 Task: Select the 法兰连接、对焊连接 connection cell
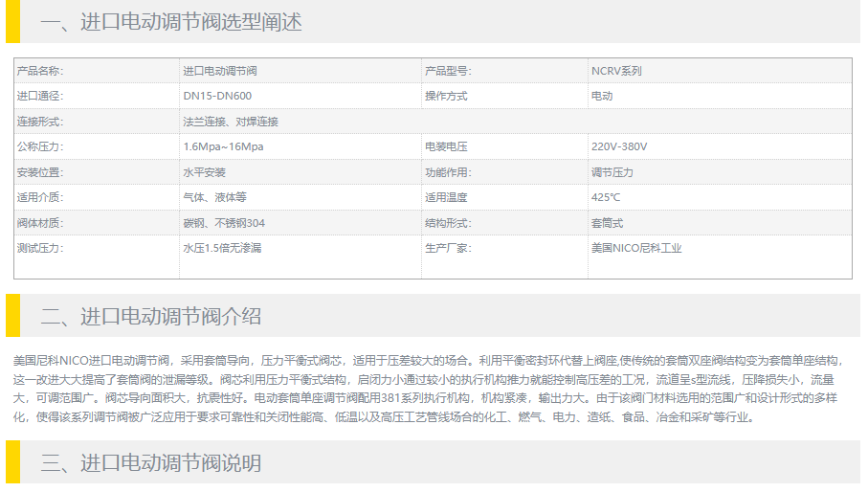230,122
